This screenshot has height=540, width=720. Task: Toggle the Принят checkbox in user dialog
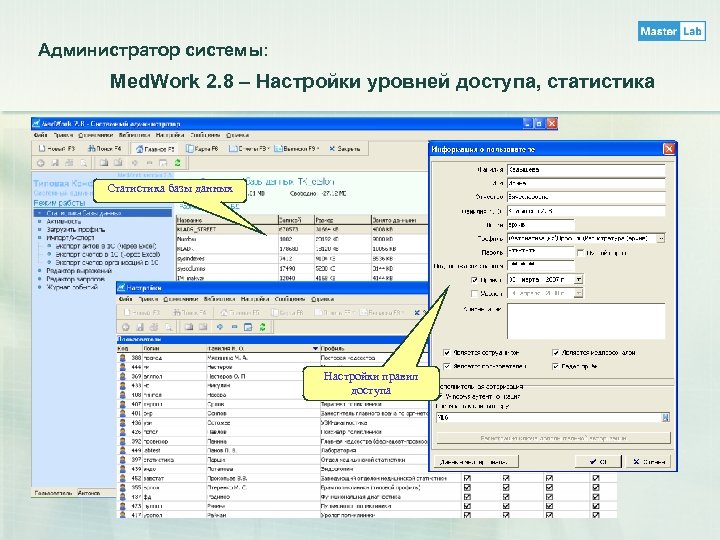[x=475, y=279]
